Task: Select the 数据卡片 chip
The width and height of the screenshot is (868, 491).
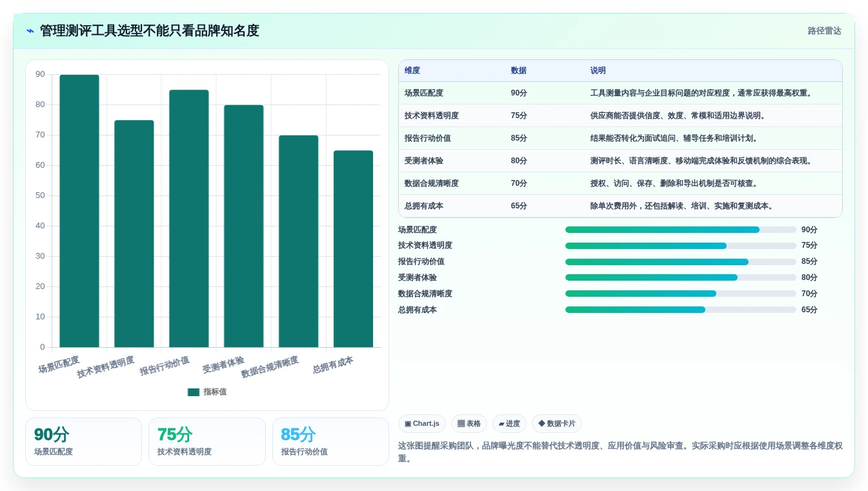Action: pyautogui.click(x=557, y=424)
